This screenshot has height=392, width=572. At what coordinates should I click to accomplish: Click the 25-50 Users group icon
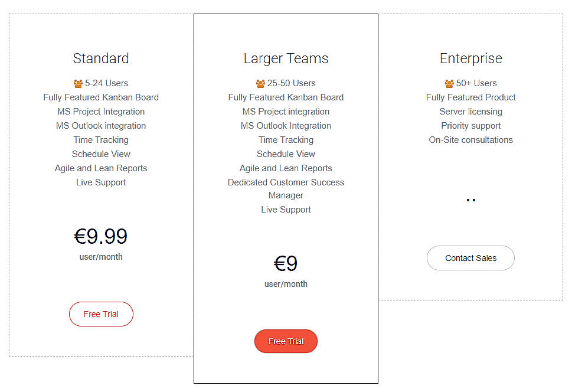(x=260, y=83)
